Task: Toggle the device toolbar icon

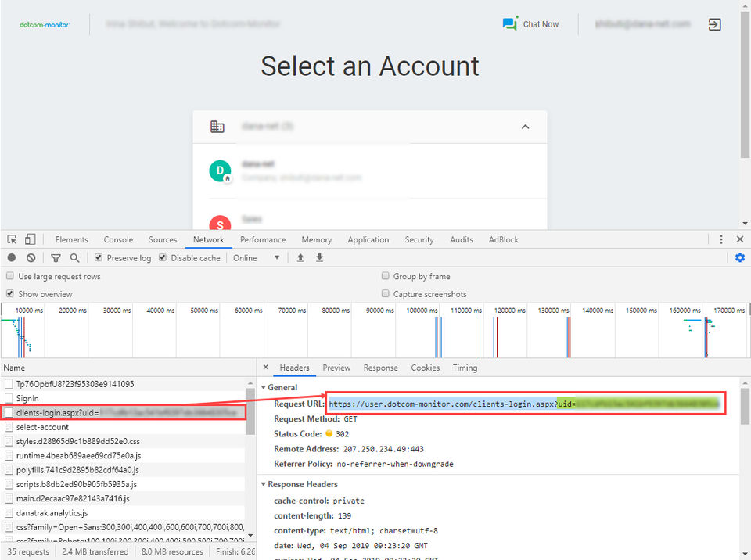Action: coord(30,239)
